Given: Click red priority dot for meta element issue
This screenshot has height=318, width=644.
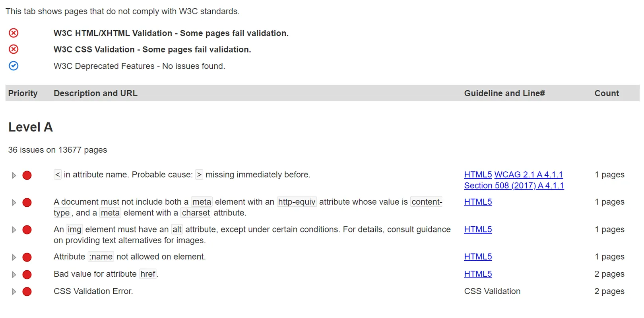Looking at the screenshot, I should click(x=27, y=203).
